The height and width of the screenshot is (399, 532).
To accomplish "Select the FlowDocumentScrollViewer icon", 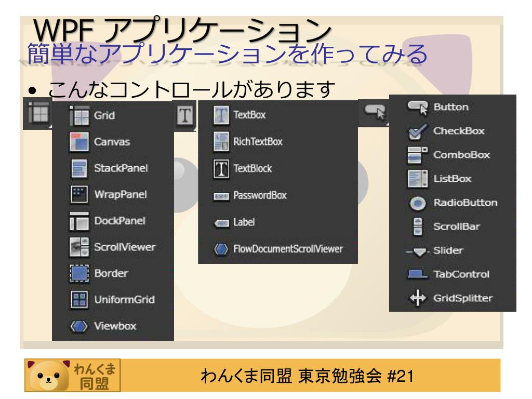I will tap(221, 249).
